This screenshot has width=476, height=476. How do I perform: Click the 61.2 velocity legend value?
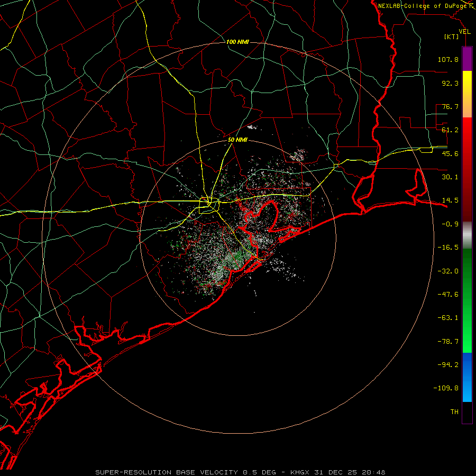click(x=450, y=130)
